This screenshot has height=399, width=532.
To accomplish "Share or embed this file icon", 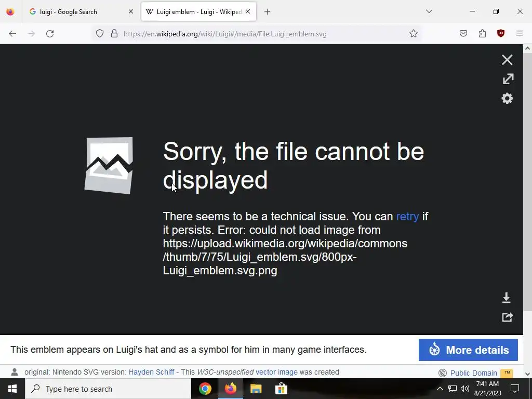I will (507, 317).
